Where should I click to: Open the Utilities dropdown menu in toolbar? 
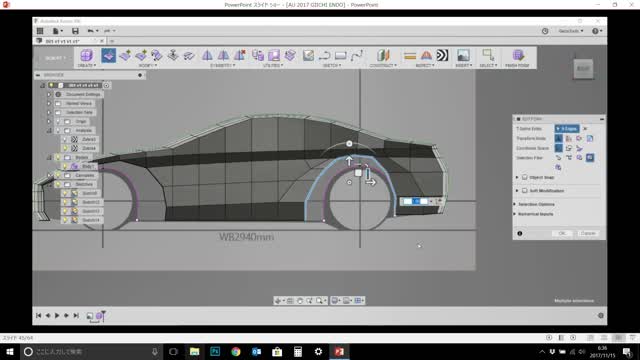pyautogui.click(x=273, y=66)
